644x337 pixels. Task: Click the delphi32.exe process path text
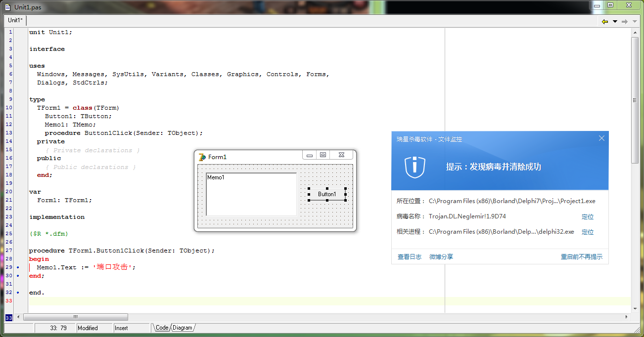click(x=502, y=232)
